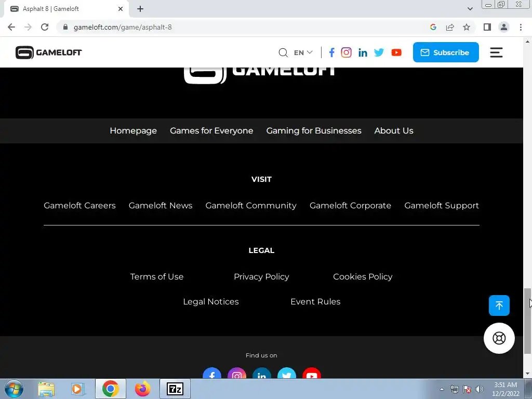Click the Subscribe button
The width and height of the screenshot is (532, 399).
point(446,52)
